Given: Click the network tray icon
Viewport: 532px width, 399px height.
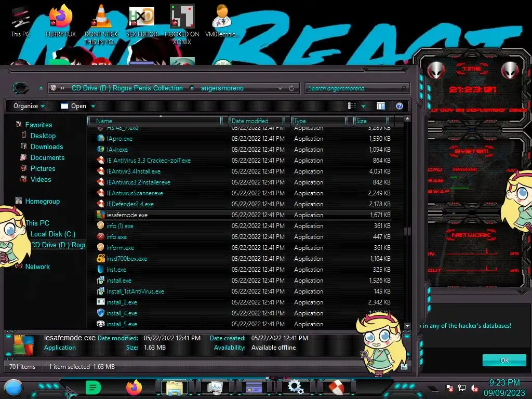Looking at the screenshot, I should pyautogui.click(x=461, y=388).
